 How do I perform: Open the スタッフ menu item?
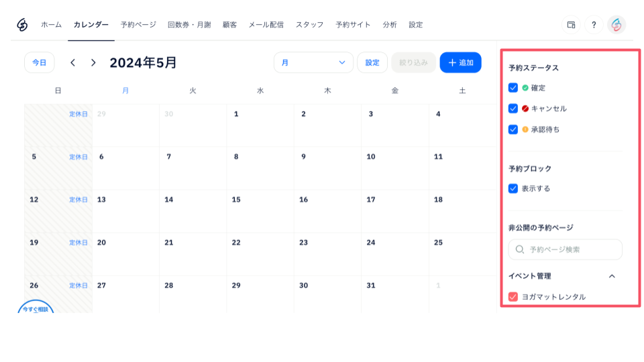[x=310, y=25]
